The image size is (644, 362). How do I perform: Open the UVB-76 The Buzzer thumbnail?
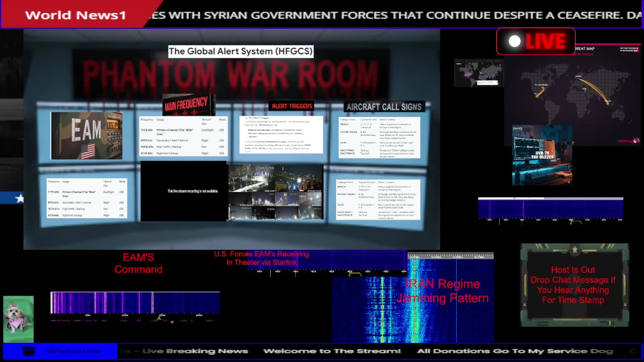pyautogui.click(x=542, y=155)
